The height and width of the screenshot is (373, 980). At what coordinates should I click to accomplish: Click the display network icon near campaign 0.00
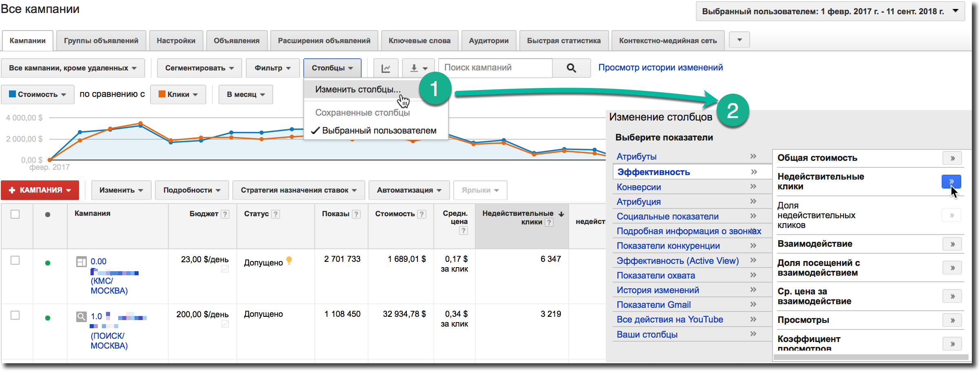(81, 261)
